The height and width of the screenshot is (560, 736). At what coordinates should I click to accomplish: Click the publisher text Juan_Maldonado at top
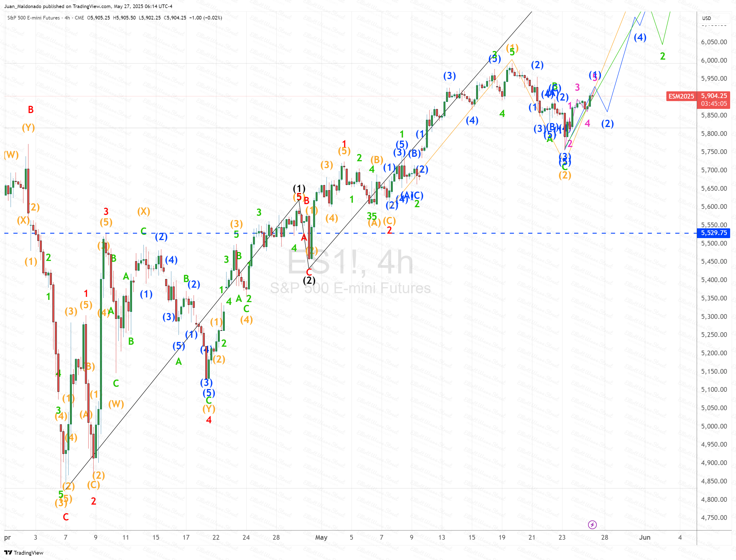click(x=23, y=6)
